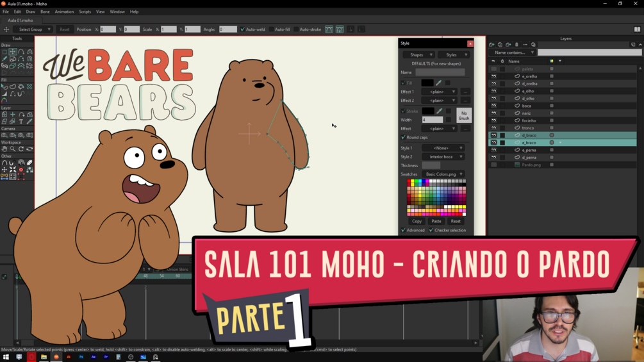The image size is (644, 362).
Task: Open the Styles dropdown in Style panel
Action: point(454,54)
